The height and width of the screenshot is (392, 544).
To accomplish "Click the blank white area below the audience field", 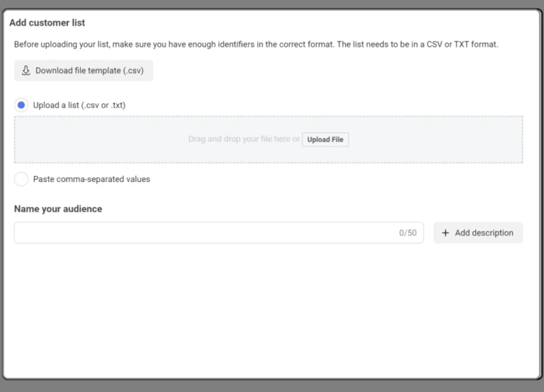I will click(269, 311).
